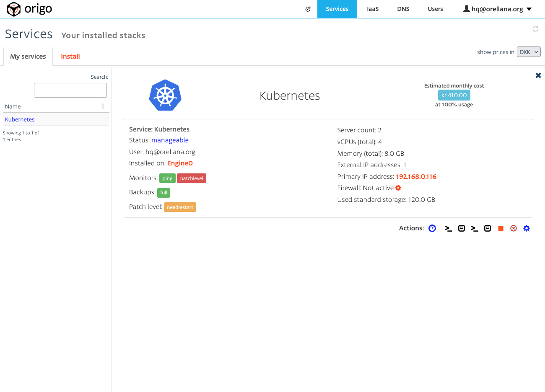Click the red patchlevel monitor badge

192,178
